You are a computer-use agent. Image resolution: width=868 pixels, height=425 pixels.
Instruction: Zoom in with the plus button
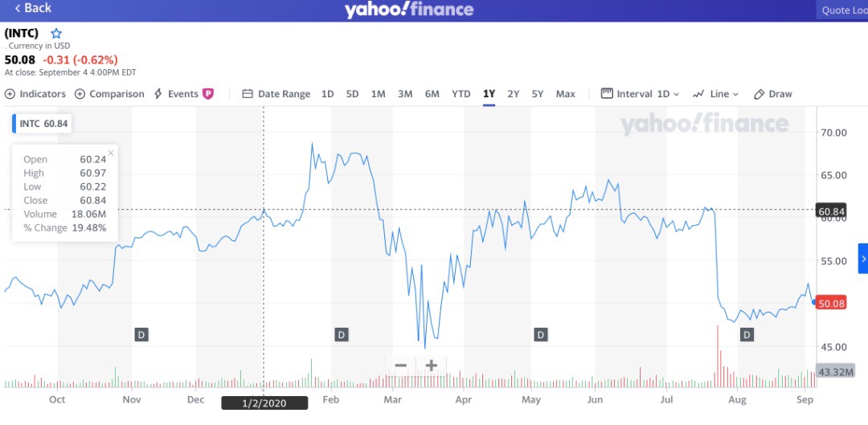[432, 366]
